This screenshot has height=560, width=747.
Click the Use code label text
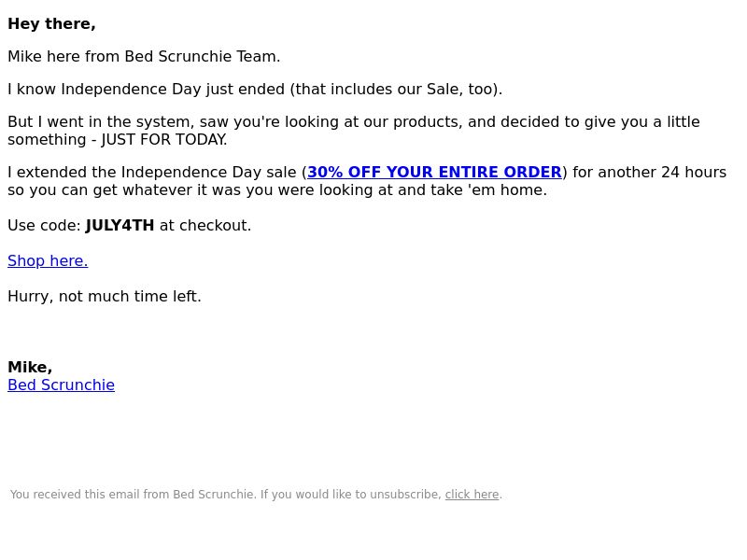[44, 225]
